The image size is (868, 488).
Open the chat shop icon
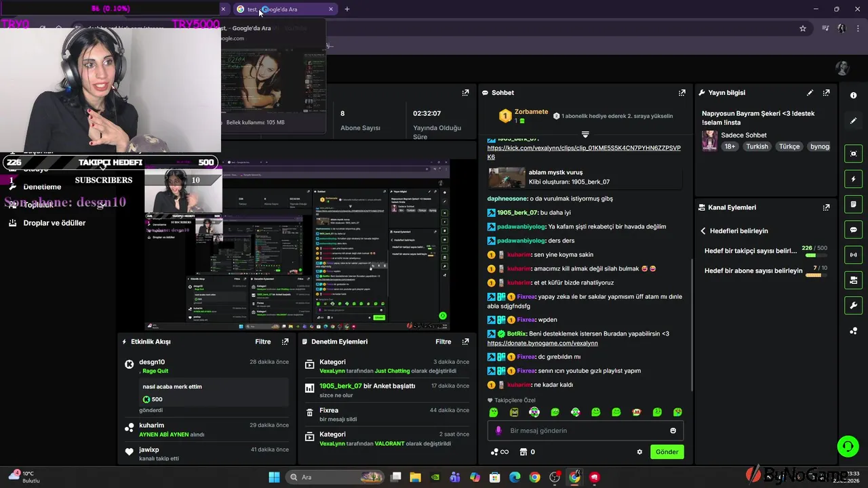coord(524,452)
